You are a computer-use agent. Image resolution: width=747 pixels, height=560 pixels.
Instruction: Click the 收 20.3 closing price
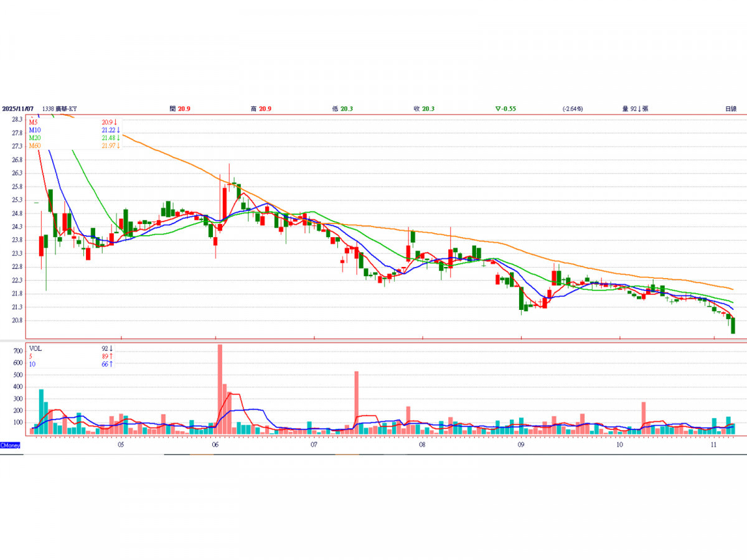pyautogui.click(x=424, y=109)
